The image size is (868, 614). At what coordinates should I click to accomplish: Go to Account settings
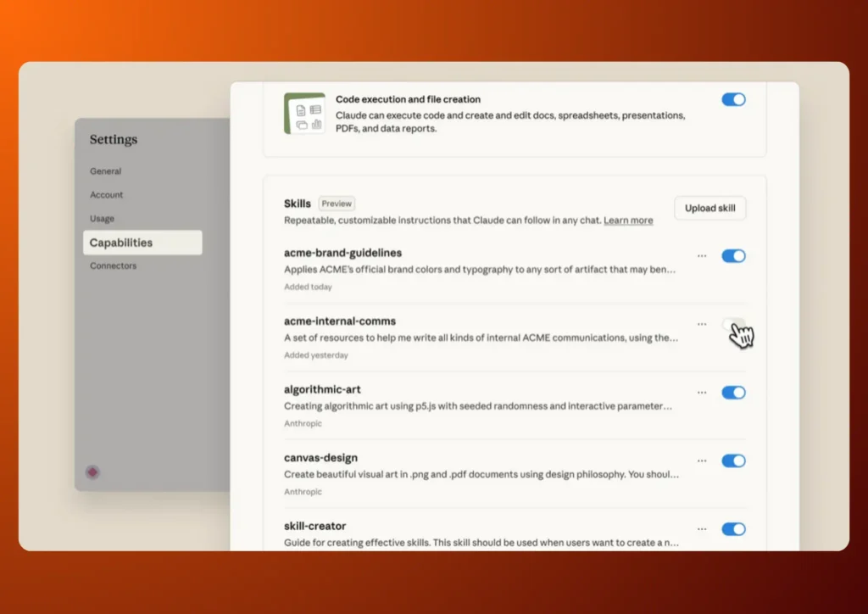pos(107,195)
